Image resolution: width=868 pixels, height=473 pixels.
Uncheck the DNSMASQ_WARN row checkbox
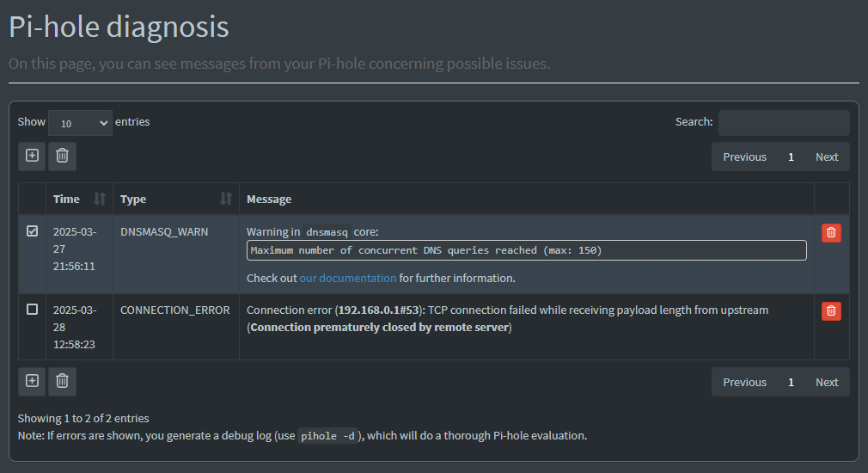pos(33,230)
